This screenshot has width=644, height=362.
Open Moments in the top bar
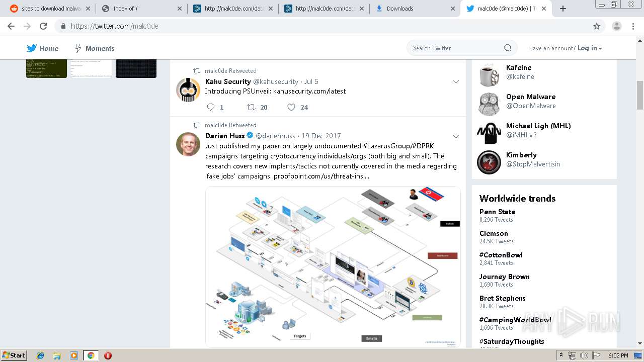coord(94,48)
